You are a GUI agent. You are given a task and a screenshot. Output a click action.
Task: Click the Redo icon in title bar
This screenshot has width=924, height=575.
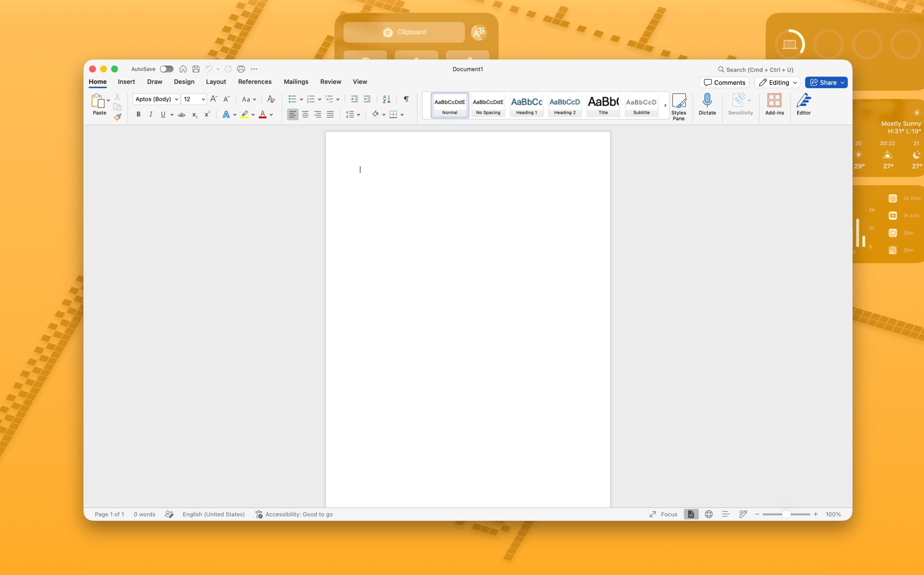coord(228,69)
